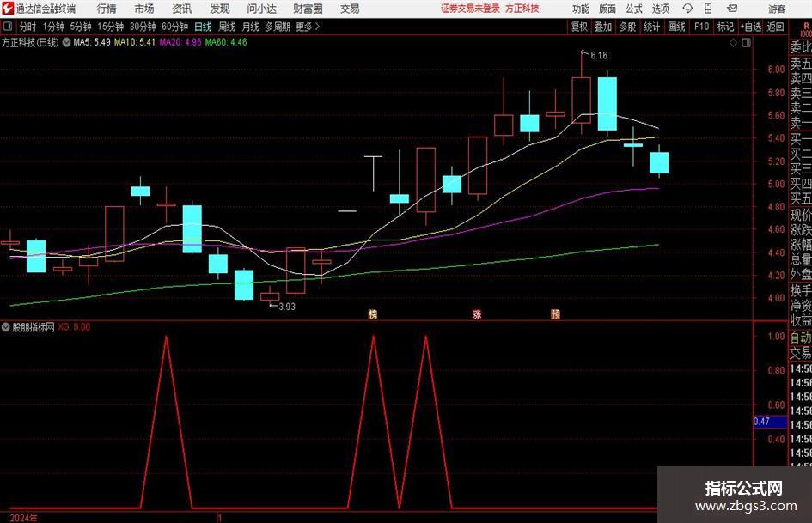
Task: Click the 标记 mark toolbar button
Action: (725, 27)
